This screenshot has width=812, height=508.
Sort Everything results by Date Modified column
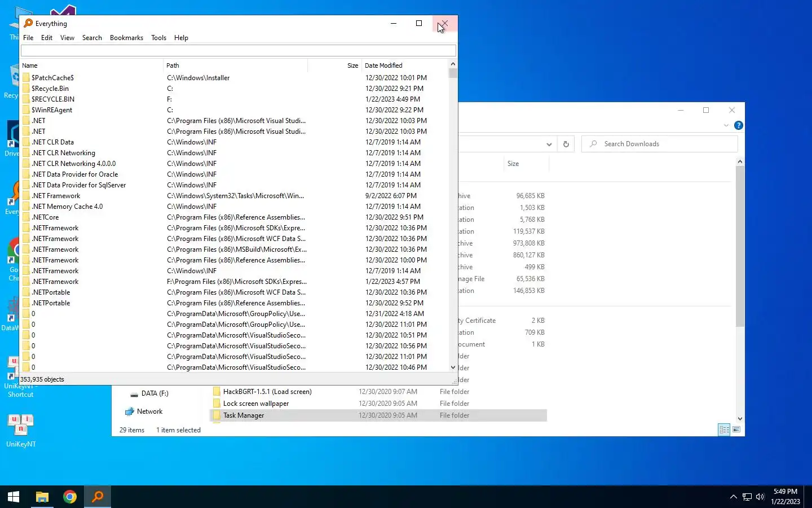(x=405, y=65)
